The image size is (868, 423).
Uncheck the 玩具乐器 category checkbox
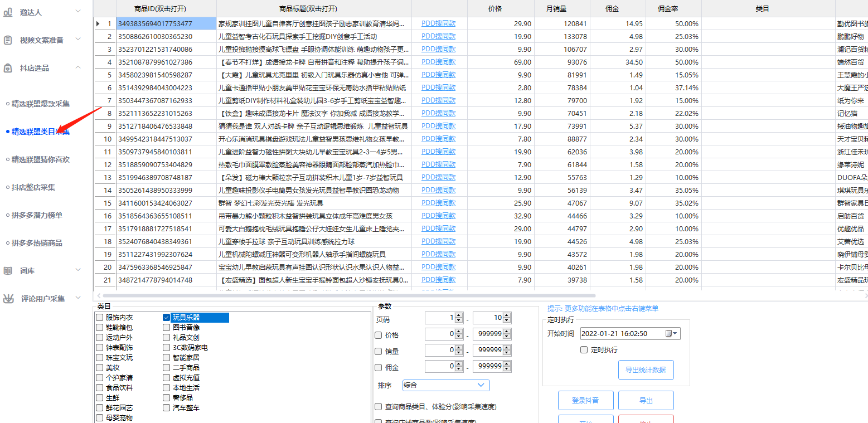pyautogui.click(x=166, y=317)
